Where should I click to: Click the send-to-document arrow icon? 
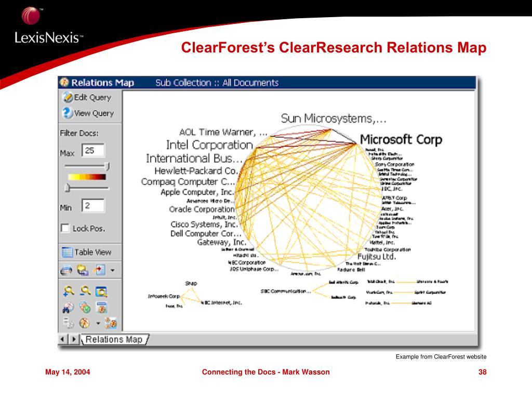[x=99, y=270]
